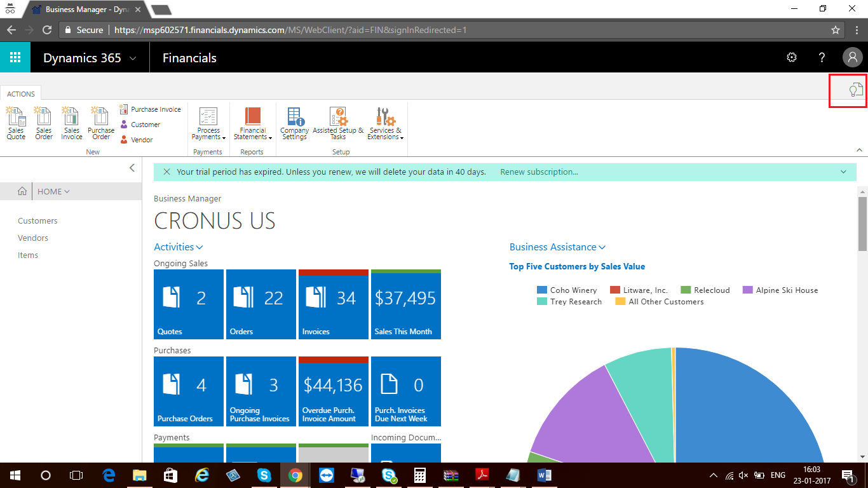Viewport: 868px width, 488px height.
Task: Create a new Purchase Order from ribbon
Action: click(101, 124)
